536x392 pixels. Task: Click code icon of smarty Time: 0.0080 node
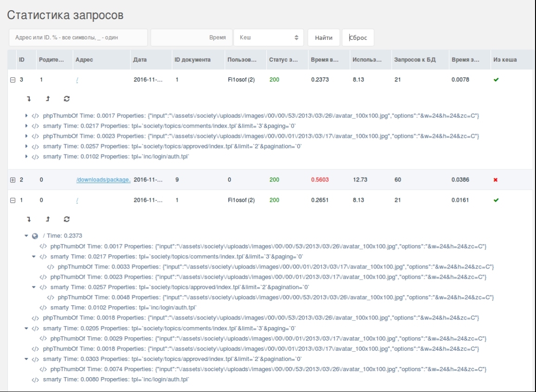pos(35,380)
